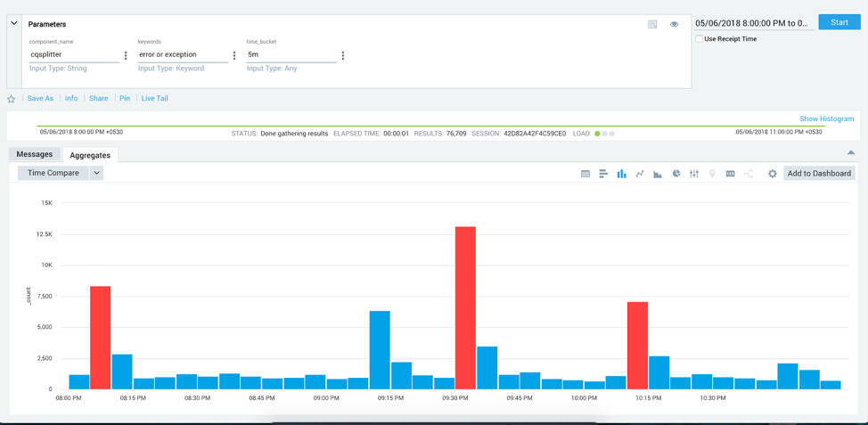The image size is (868, 425).
Task: Collapse results panel with up arrow
Action: pos(851,152)
